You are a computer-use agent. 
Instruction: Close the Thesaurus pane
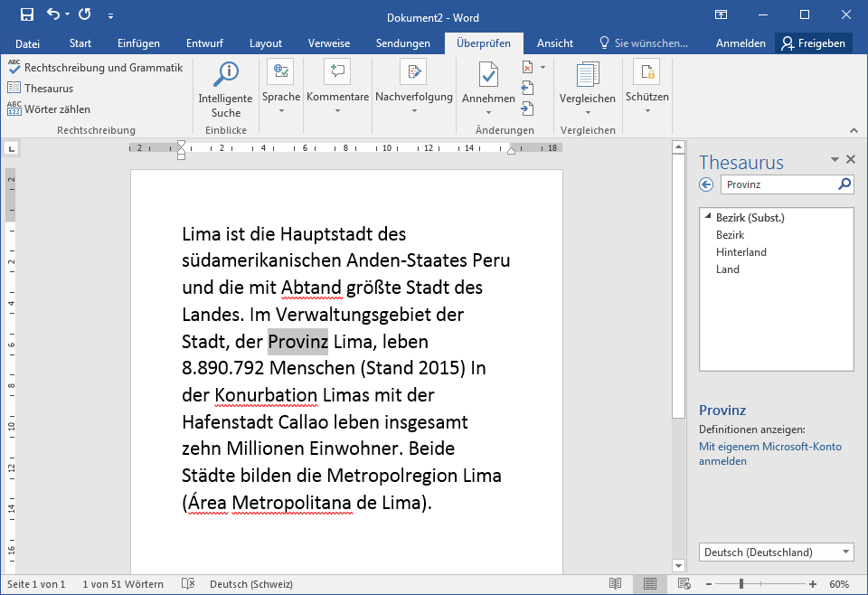(851, 159)
